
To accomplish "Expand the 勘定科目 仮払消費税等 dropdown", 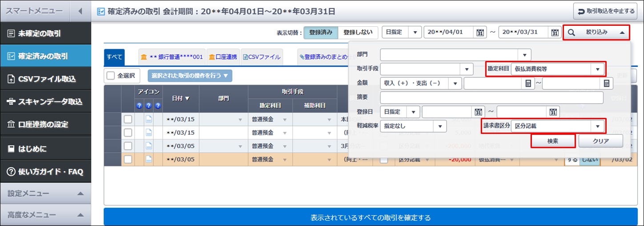I will click(597, 69).
